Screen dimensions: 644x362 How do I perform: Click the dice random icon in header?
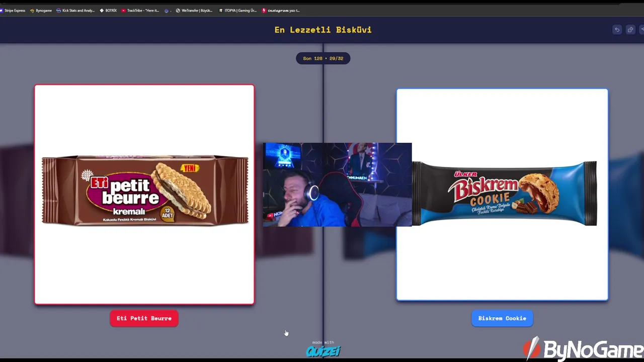click(630, 30)
